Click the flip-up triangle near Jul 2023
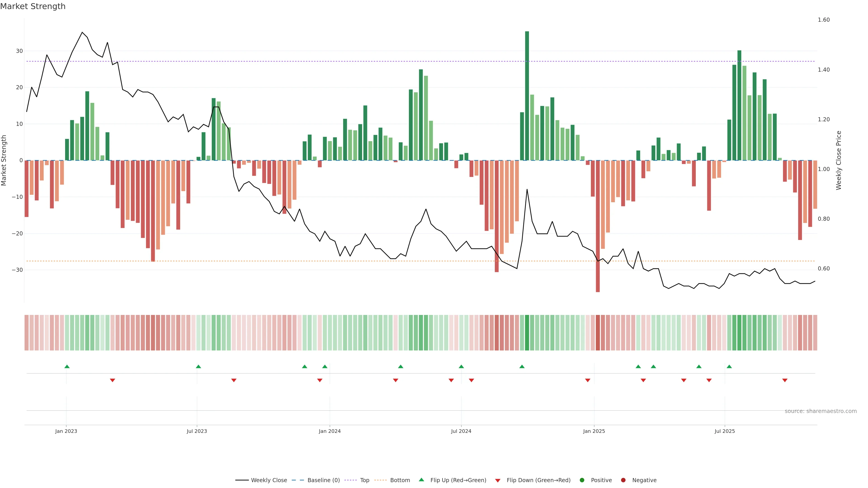 [x=198, y=366]
